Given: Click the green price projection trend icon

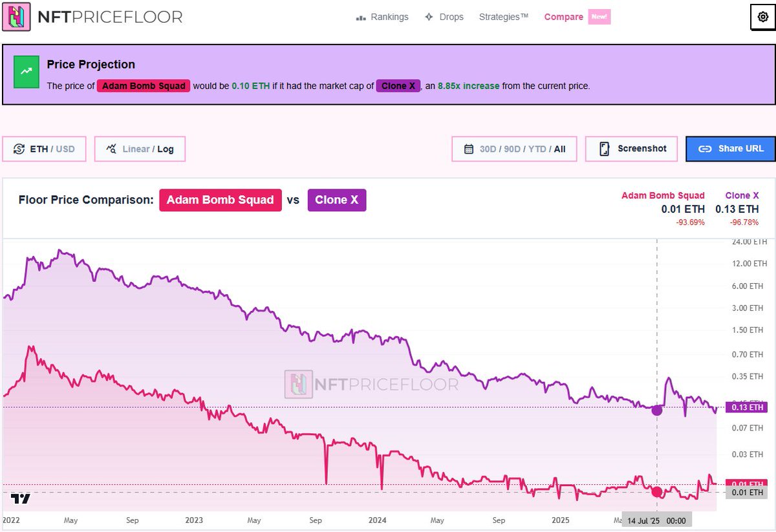Looking at the screenshot, I should tap(27, 72).
